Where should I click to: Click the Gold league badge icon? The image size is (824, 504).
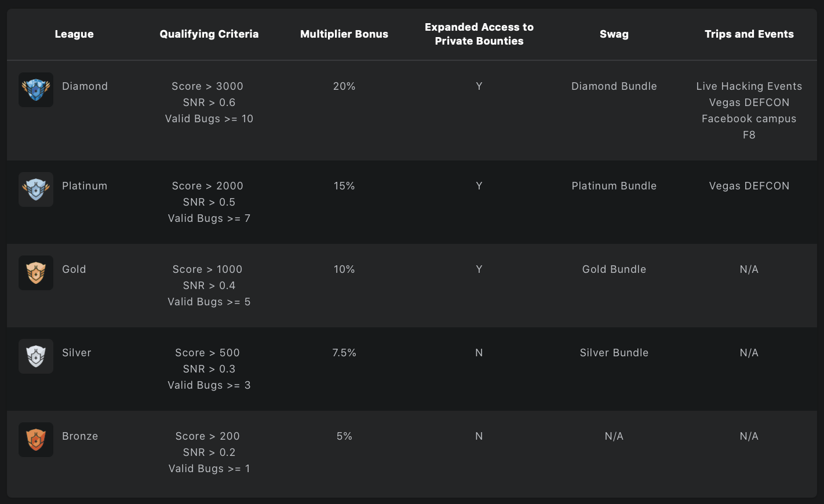tap(36, 273)
